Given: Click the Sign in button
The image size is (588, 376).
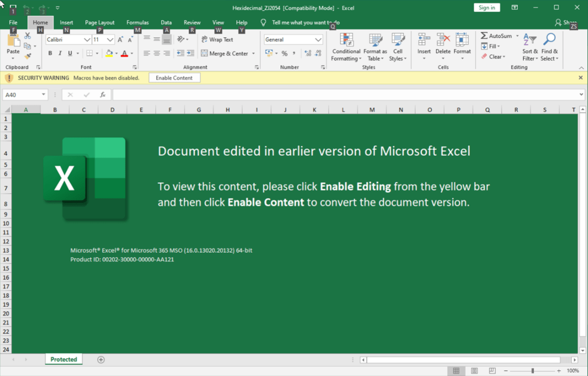Looking at the screenshot, I should [x=487, y=7].
